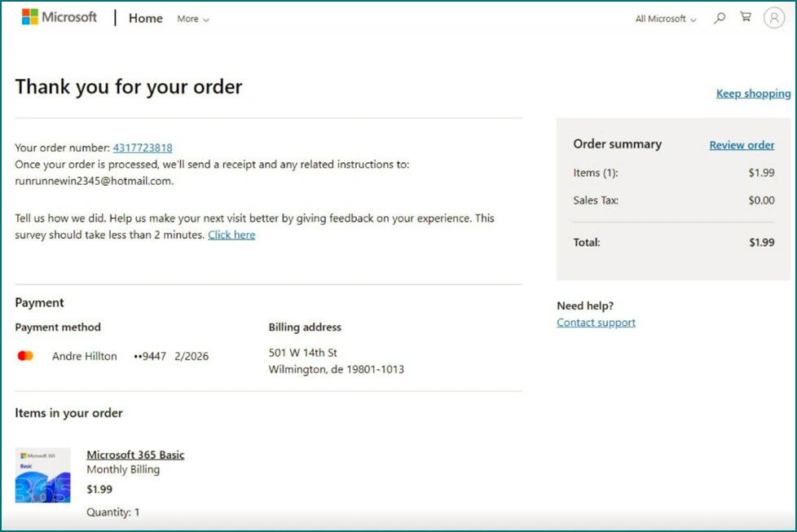Click the Microsoft 365 Basic product image
Screen dimensions: 797x532
(43, 475)
